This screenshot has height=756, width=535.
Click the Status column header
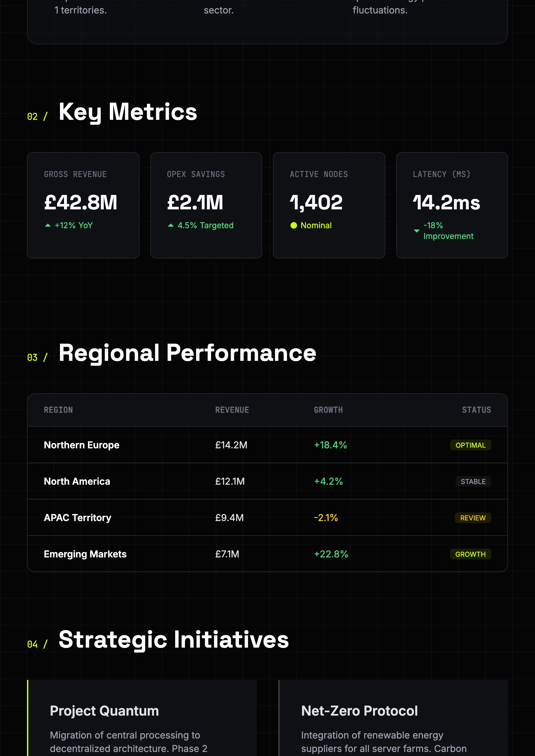(476, 410)
